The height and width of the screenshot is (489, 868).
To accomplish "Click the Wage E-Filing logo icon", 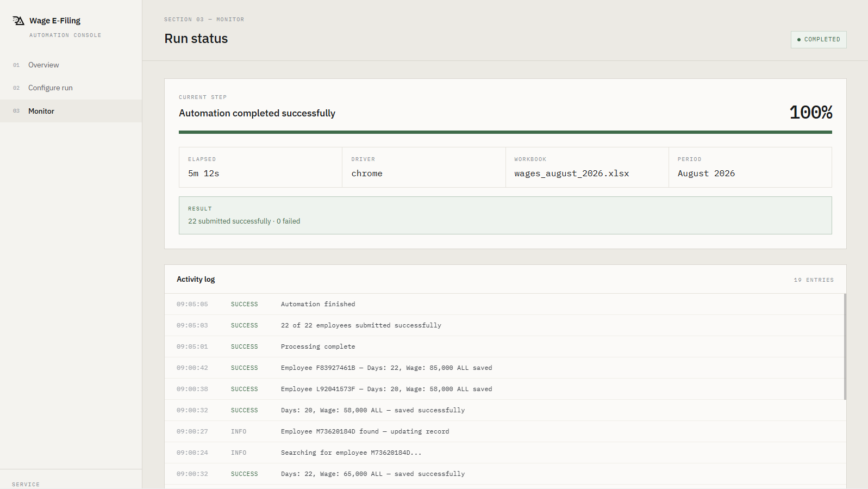I will [x=18, y=21].
